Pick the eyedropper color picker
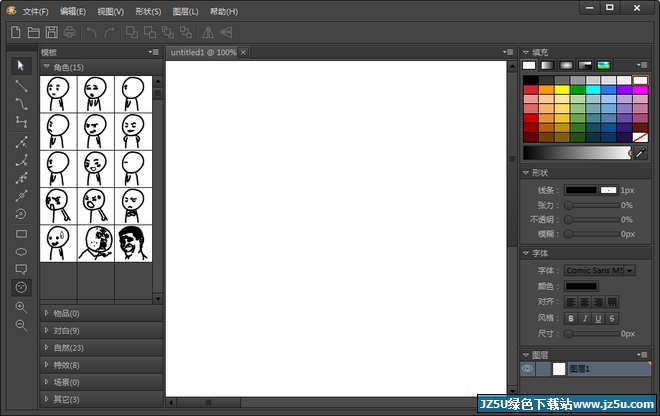Screen dimensions: 660x416 (640, 153)
